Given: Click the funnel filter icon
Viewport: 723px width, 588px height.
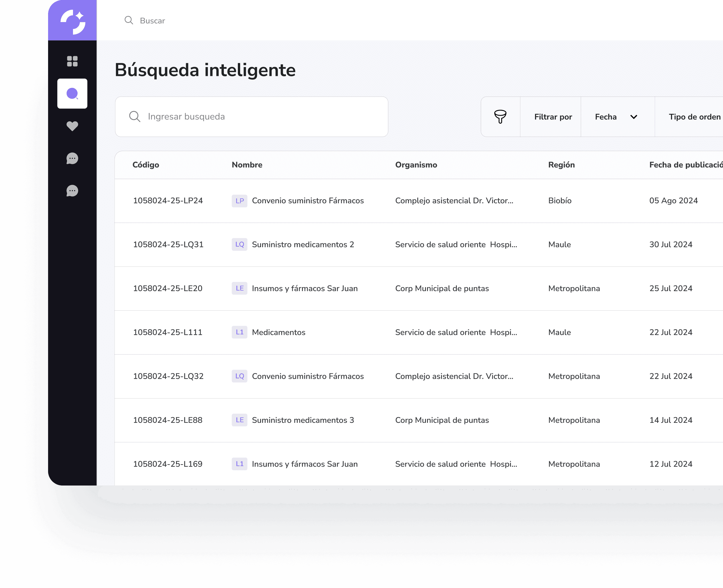Looking at the screenshot, I should [x=500, y=117].
